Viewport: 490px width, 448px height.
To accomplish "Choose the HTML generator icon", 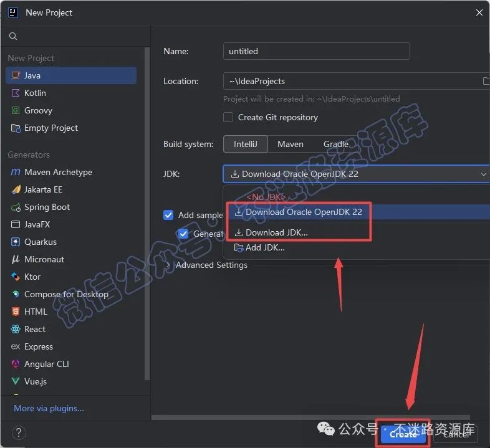I will point(16,312).
